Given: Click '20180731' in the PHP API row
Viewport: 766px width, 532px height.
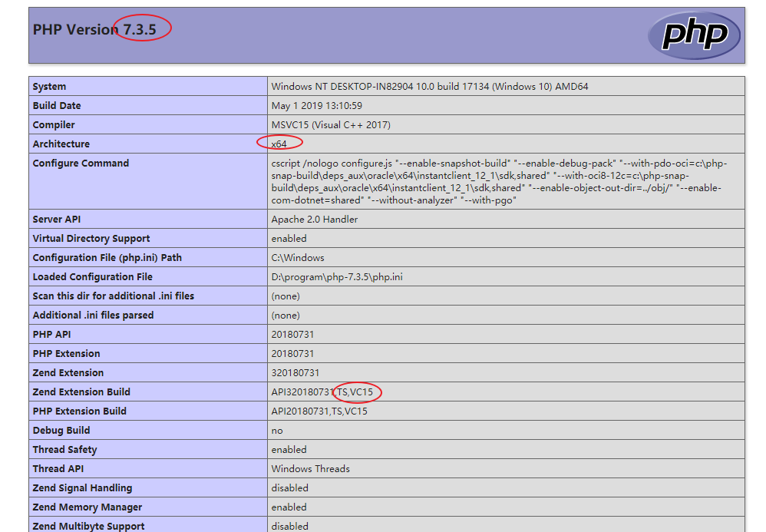Looking at the screenshot, I should point(292,334).
